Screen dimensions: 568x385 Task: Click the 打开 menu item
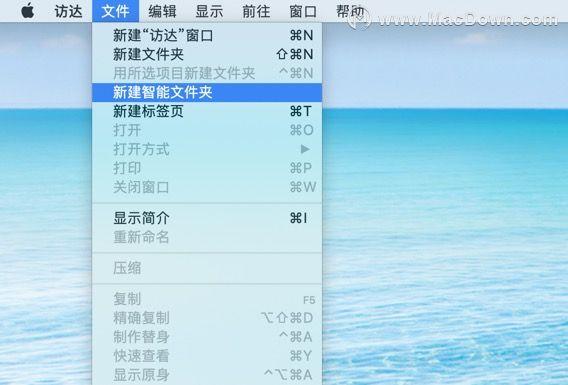(207, 130)
